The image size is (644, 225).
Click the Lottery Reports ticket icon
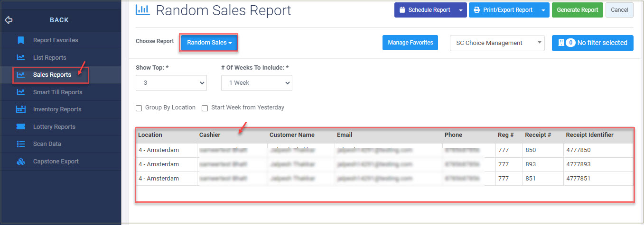click(x=20, y=127)
